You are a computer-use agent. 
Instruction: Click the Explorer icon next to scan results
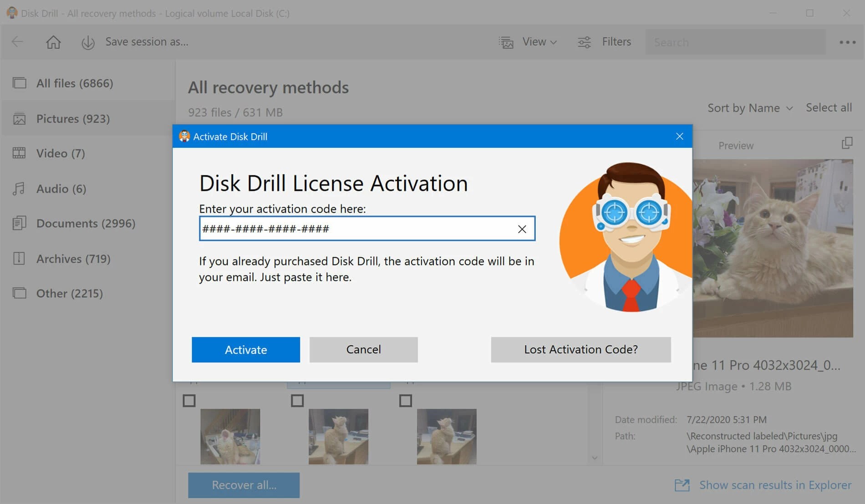[682, 485]
